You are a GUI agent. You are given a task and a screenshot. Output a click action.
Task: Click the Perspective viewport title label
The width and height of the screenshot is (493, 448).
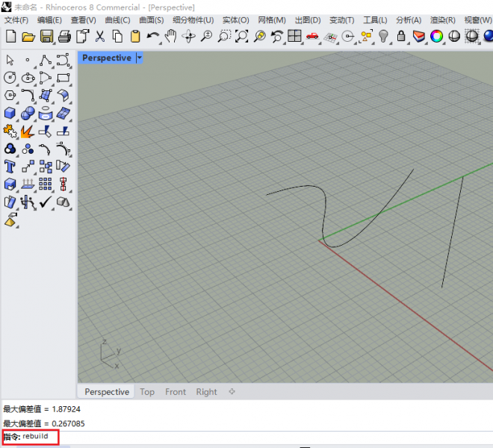[107, 57]
